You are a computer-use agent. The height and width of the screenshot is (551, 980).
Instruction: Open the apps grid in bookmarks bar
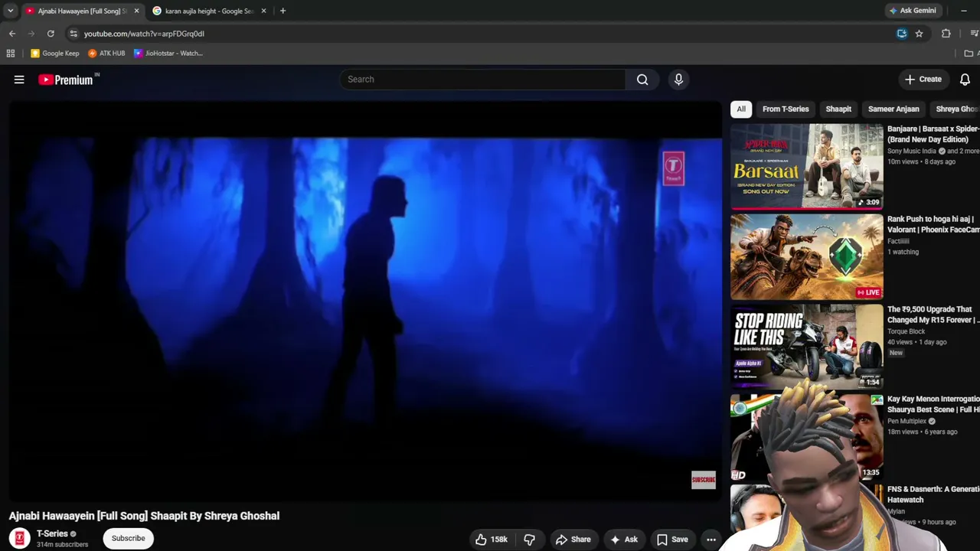point(11,54)
